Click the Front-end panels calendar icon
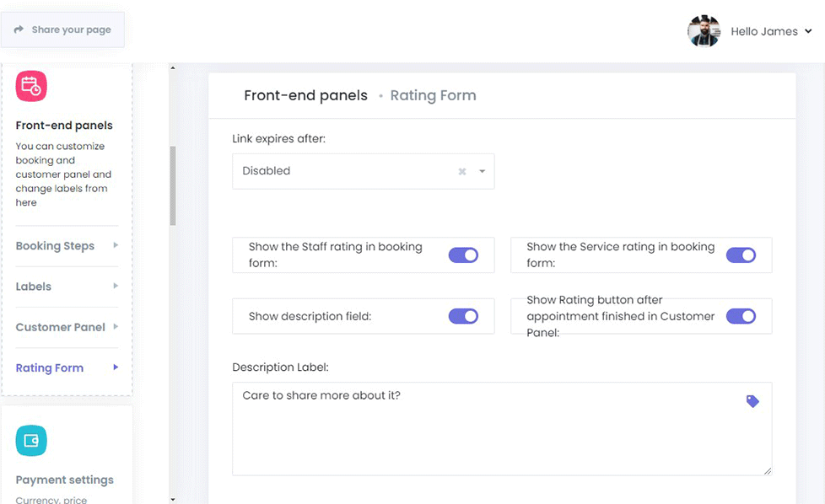 (x=31, y=86)
